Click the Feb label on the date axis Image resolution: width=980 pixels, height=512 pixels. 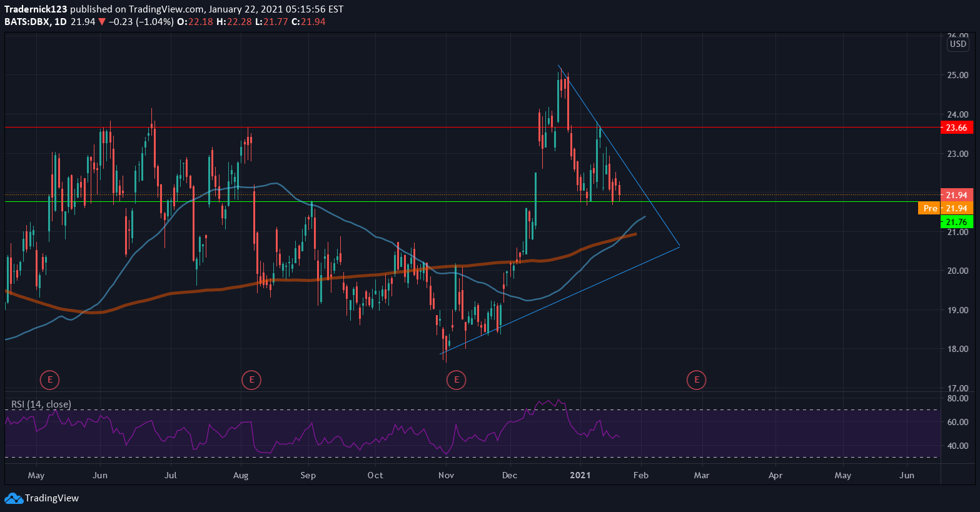coord(641,475)
